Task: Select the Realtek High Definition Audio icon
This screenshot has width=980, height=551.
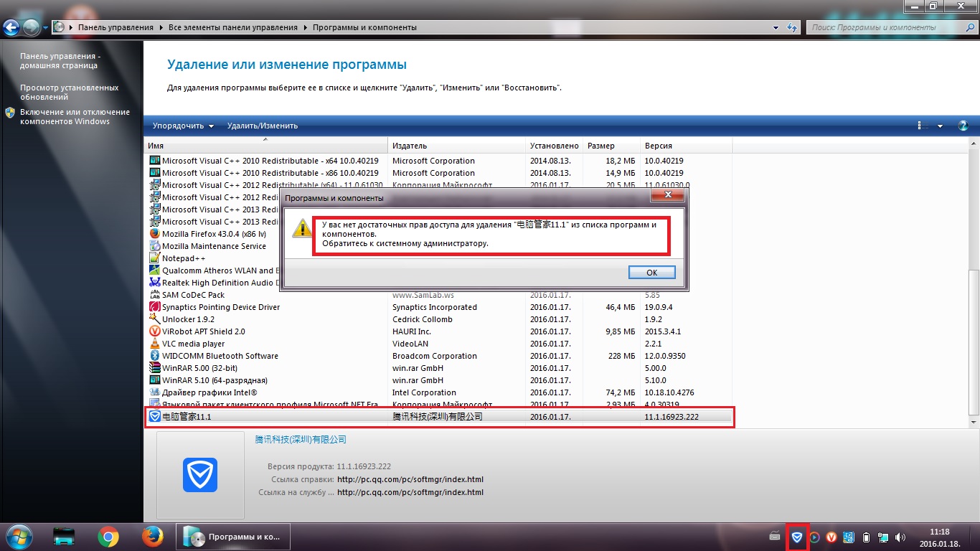Action: pos(154,283)
